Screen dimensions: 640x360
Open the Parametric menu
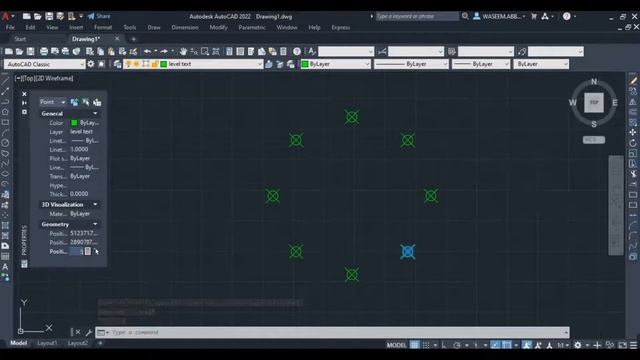tap(252, 27)
